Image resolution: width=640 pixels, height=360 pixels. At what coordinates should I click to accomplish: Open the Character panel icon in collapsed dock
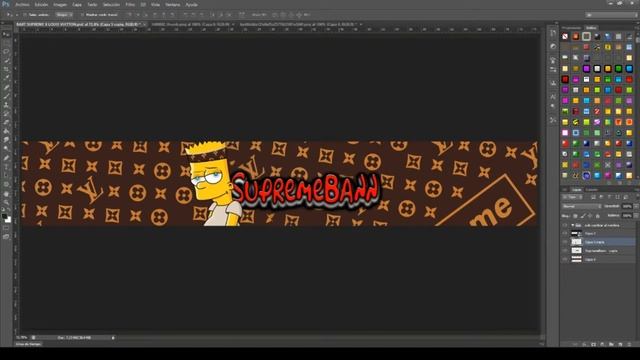(553, 97)
